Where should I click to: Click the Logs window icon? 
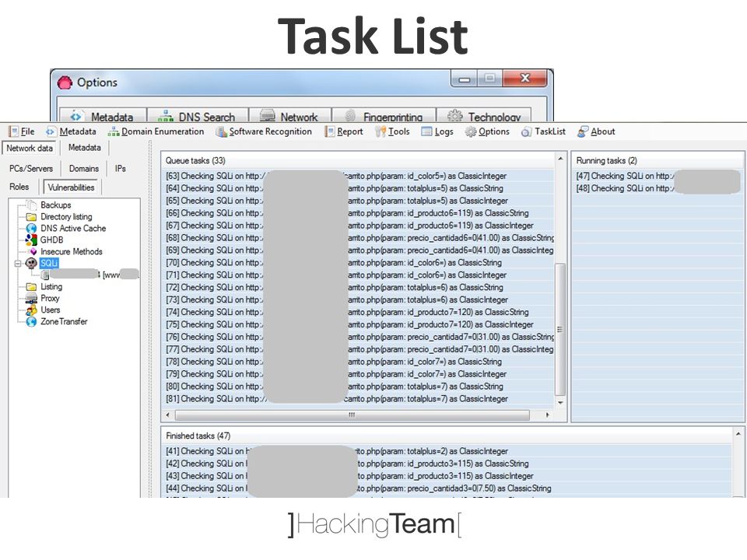click(427, 132)
